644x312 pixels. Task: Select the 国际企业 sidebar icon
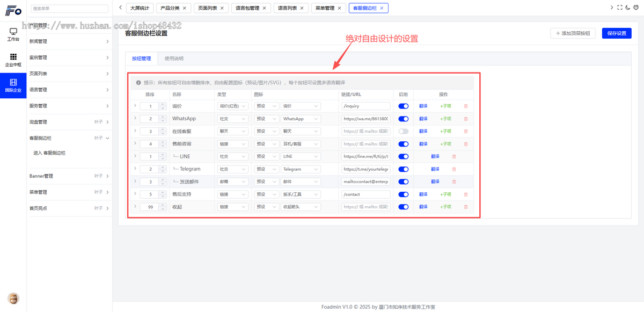[x=13, y=85]
